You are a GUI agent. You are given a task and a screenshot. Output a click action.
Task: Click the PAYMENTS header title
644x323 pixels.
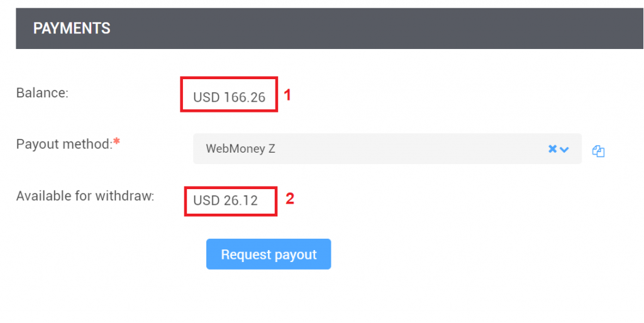pos(72,28)
